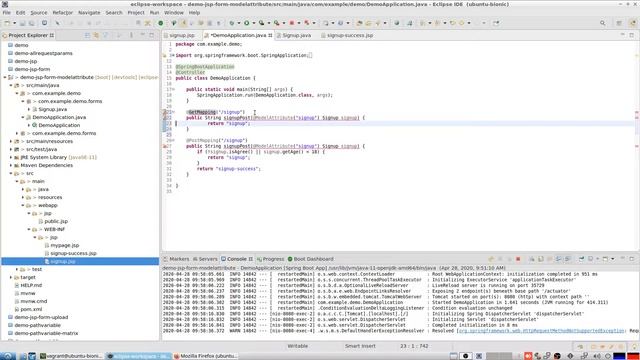Click the vagrant@ubuntu-bionic terminal taskbar button
This screenshot has width=640, height=360.
[71, 356]
